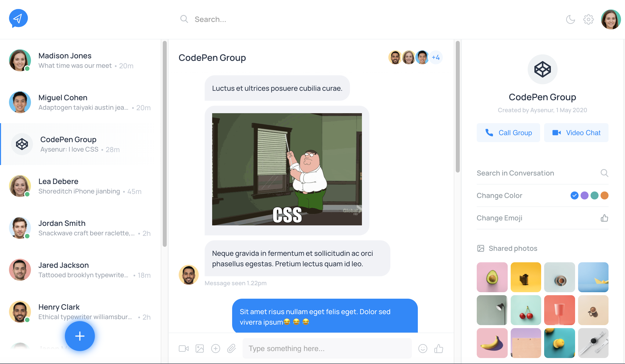Screen dimensions: 625x364
Task: Click the CSS meme image in chat
Action: point(287,169)
